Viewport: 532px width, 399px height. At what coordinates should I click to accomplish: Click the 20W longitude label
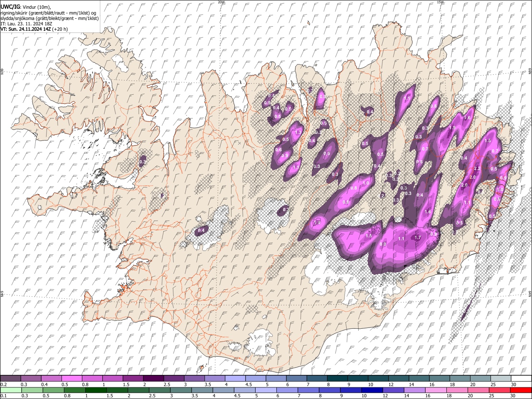point(221,2)
